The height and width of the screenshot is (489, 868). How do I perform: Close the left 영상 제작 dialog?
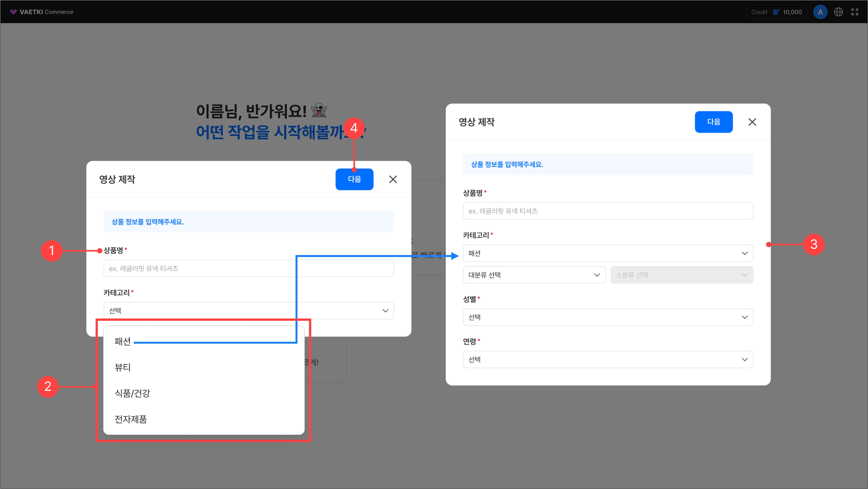(393, 179)
